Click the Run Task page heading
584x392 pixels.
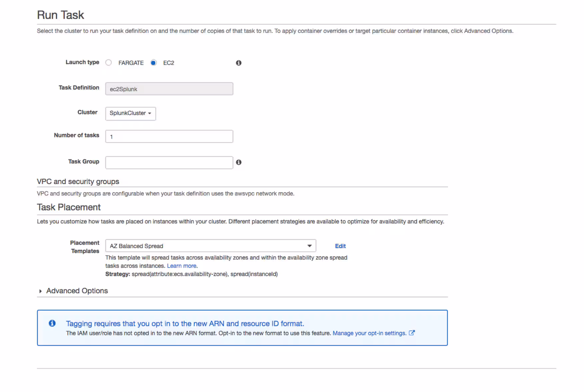pos(61,15)
